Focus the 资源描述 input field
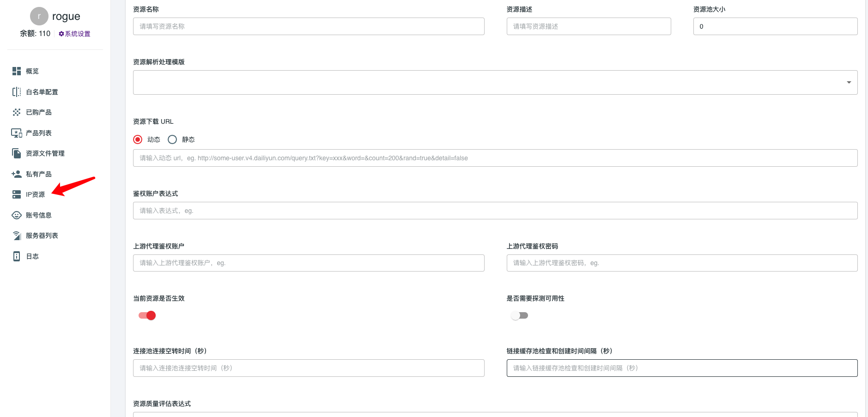Screen dimensions: 868x417 click(589, 26)
